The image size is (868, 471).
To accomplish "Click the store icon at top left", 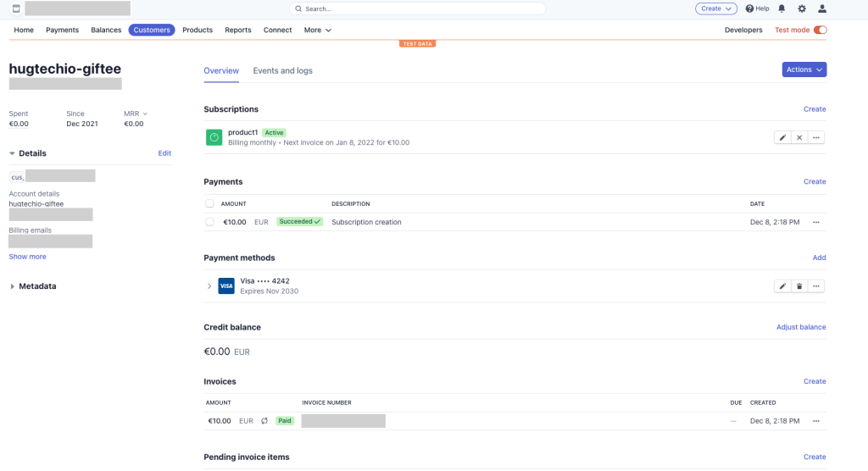I will click(x=16, y=8).
